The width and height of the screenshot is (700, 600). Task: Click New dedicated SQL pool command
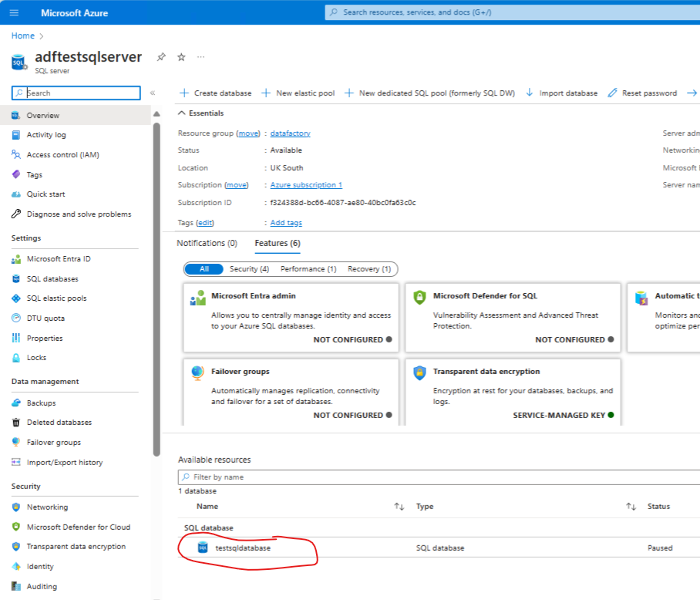[430, 93]
